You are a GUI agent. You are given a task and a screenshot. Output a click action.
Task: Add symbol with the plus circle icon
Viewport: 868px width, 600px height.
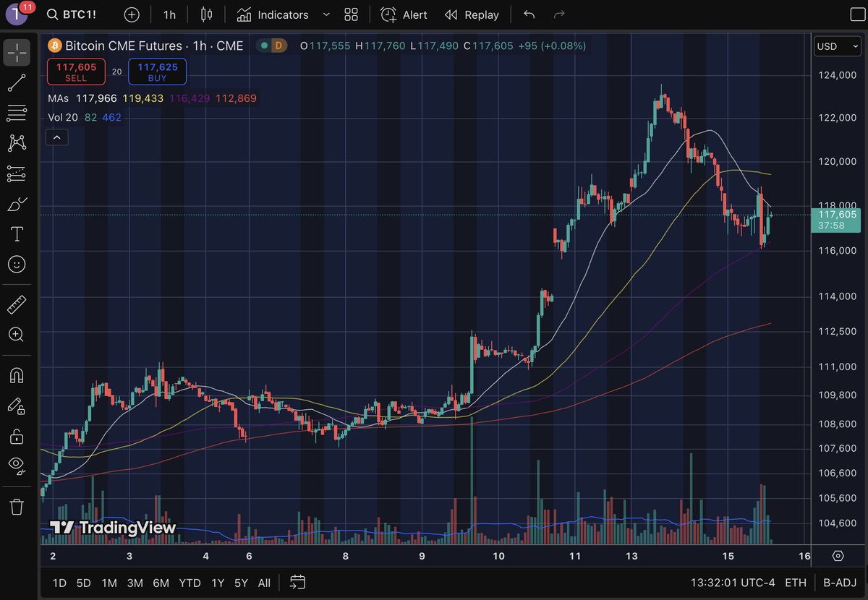(x=132, y=14)
